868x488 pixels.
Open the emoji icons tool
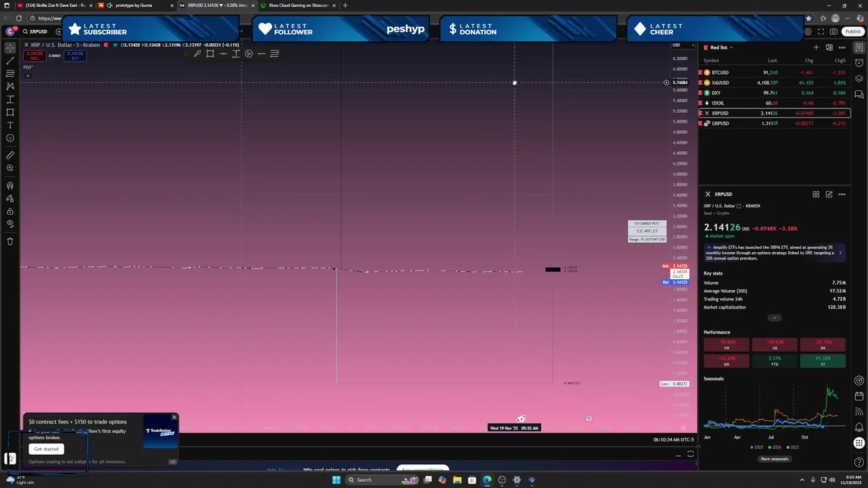pyautogui.click(x=10, y=138)
